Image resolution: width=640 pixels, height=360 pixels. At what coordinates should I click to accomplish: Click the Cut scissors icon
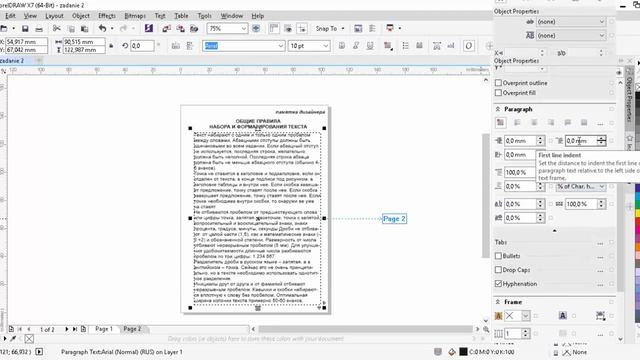(x=57, y=29)
